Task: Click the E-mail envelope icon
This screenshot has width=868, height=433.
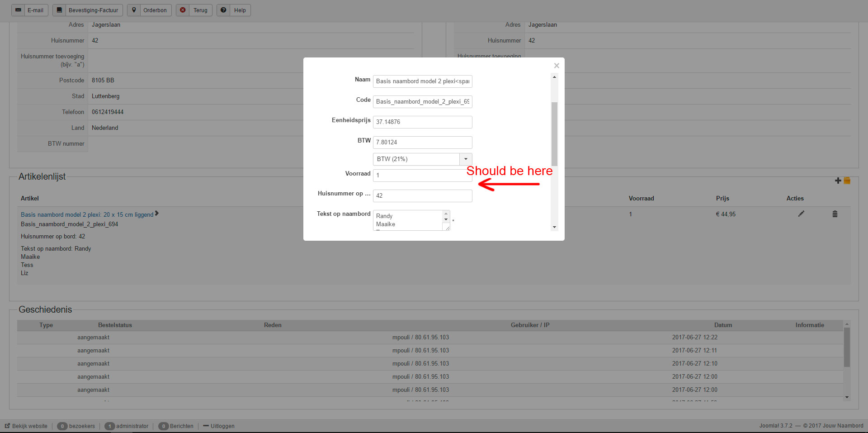Action: click(18, 10)
